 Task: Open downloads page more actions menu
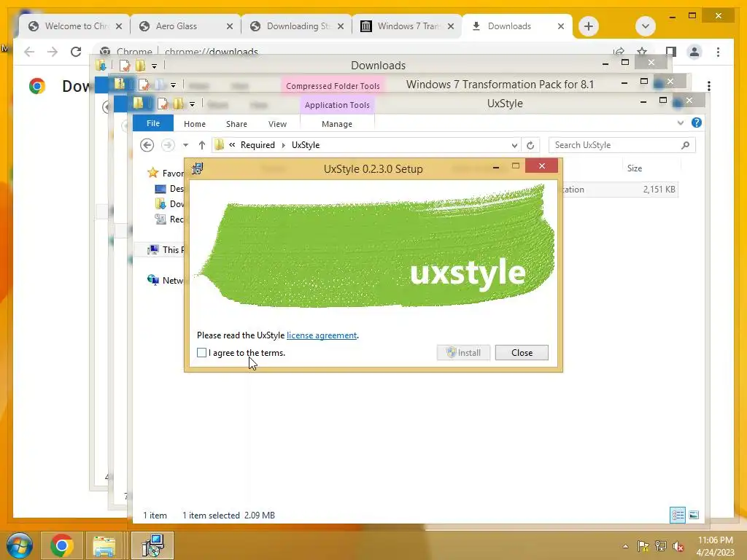709,86
